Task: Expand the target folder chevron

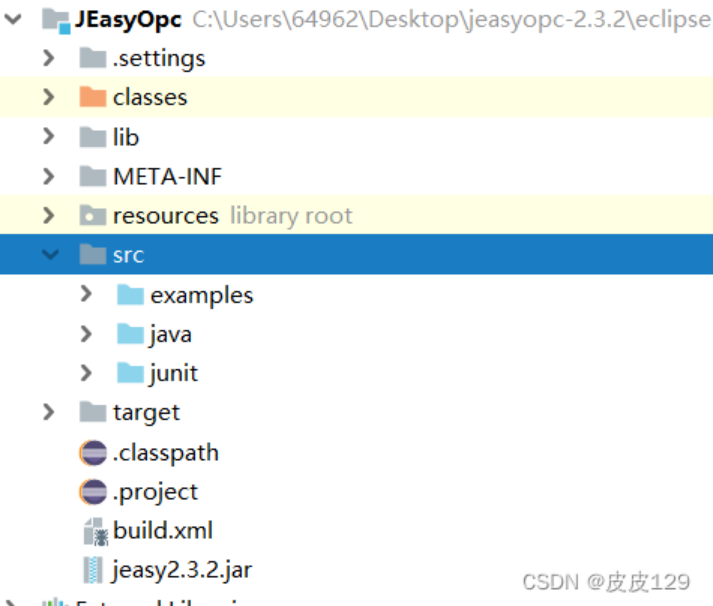Action: click(x=49, y=412)
